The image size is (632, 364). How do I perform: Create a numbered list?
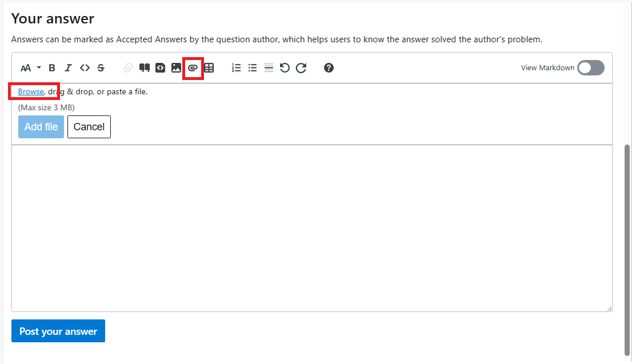click(x=236, y=67)
